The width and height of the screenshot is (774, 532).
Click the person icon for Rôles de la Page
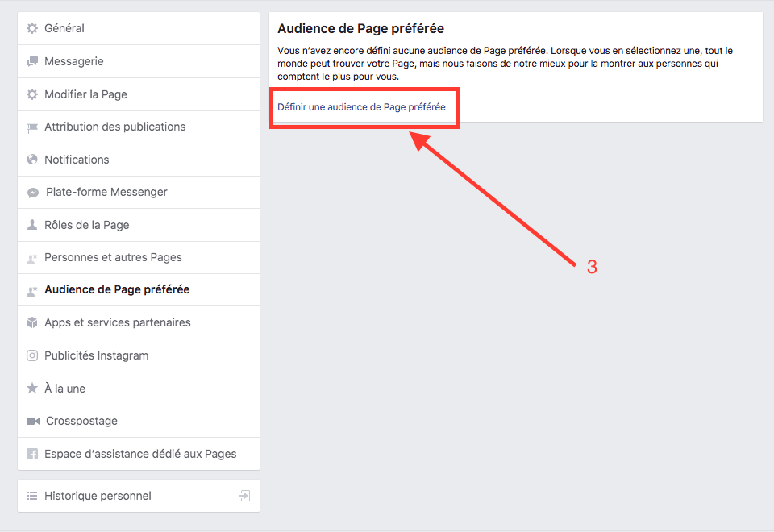32,225
